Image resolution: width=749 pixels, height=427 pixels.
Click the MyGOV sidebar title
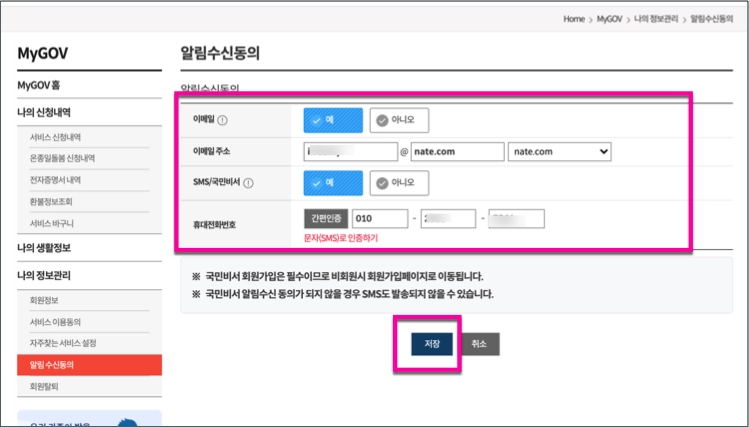tap(43, 53)
